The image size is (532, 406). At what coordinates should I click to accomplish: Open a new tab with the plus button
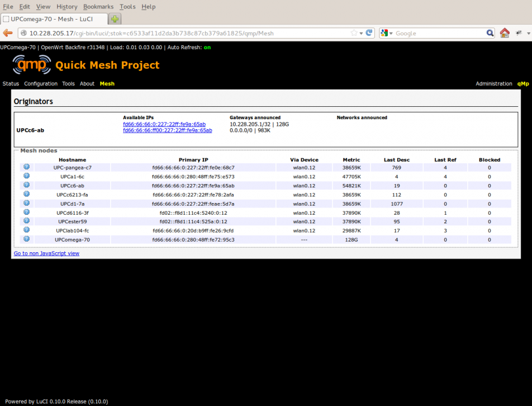[x=115, y=19]
